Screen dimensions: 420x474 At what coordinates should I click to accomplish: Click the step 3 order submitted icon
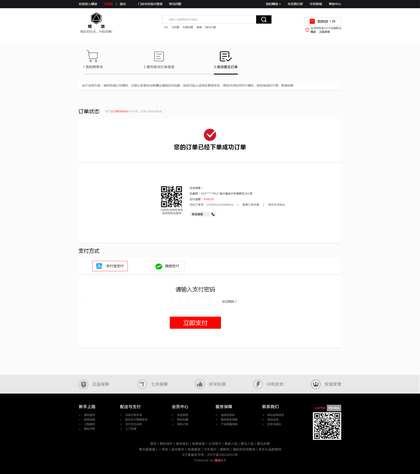coord(225,56)
